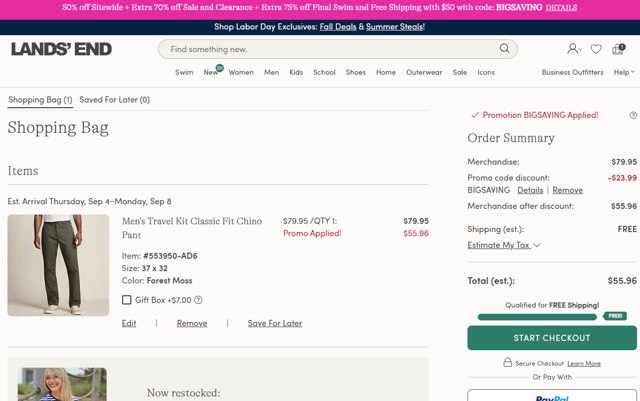Click Save For Later for the pant
640x401 pixels.
[x=275, y=323]
